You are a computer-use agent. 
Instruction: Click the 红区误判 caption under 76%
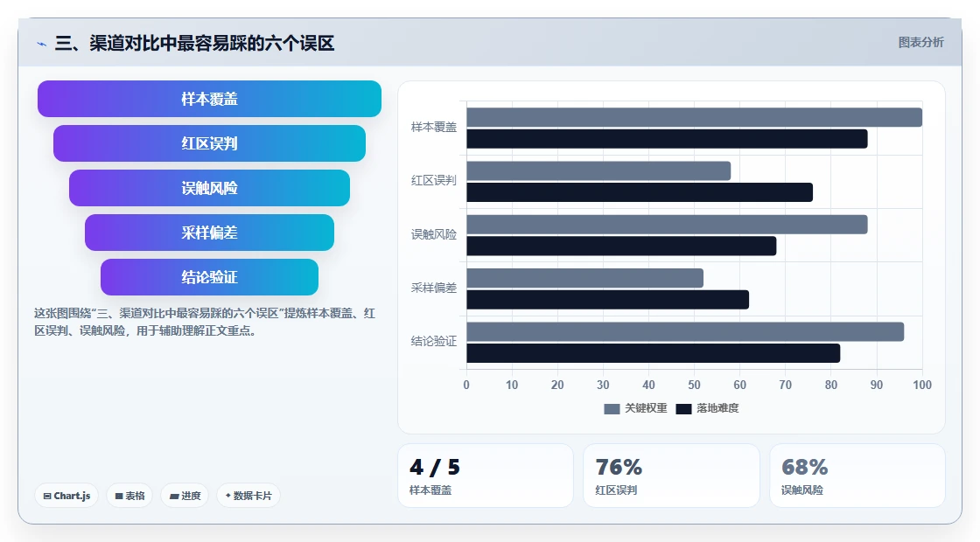click(x=616, y=490)
